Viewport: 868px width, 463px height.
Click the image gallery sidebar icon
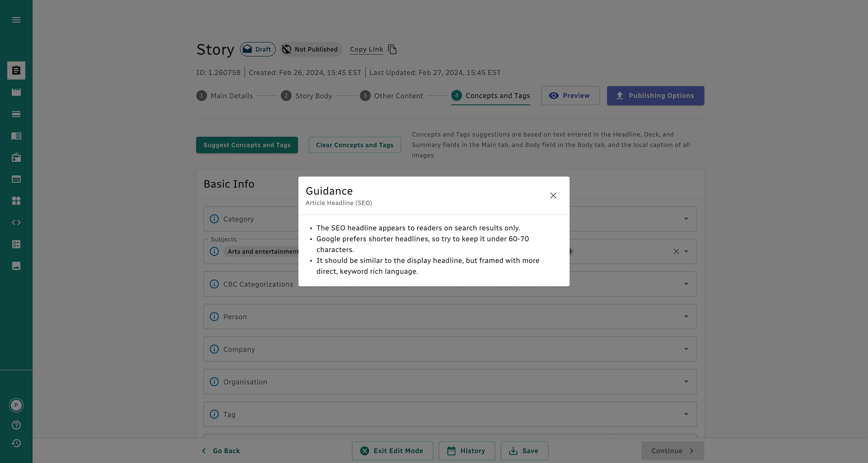(16, 266)
